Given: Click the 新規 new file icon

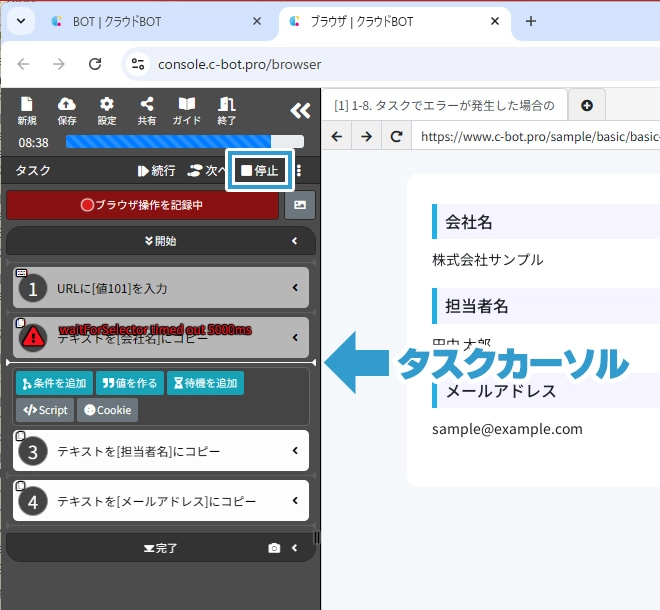Looking at the screenshot, I should point(27,110).
